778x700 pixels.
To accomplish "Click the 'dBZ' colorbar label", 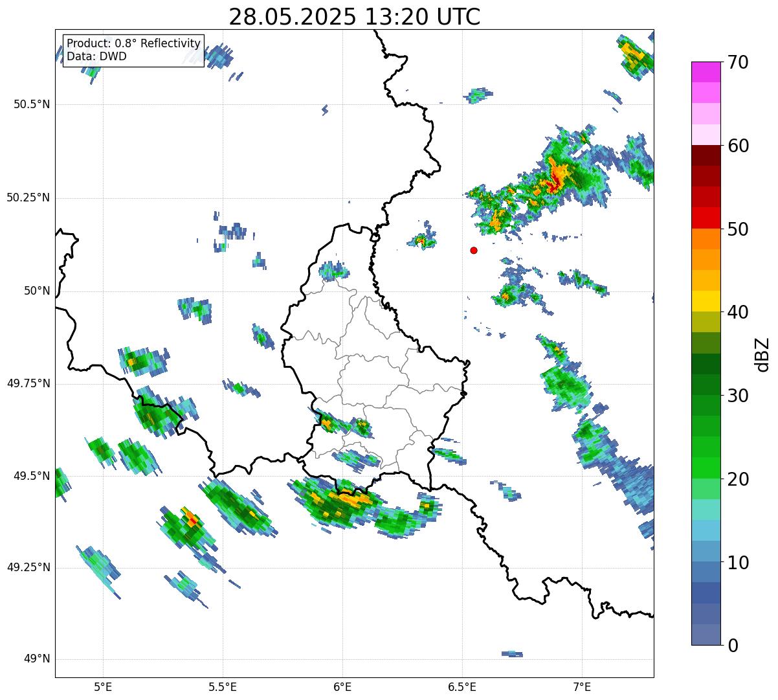I will pyautogui.click(x=762, y=354).
